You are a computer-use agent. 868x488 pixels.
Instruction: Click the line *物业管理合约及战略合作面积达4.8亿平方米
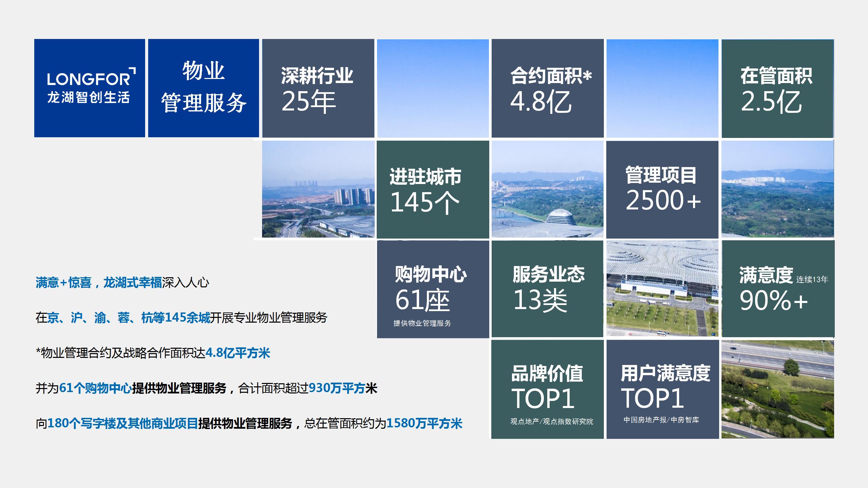[153, 353]
